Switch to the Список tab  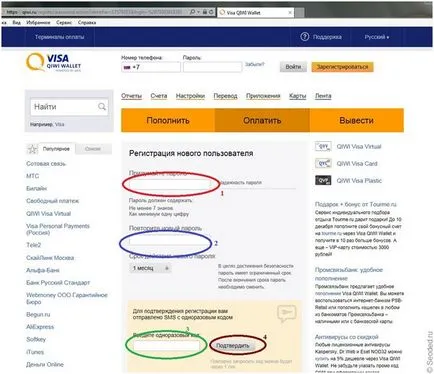pos(93,149)
